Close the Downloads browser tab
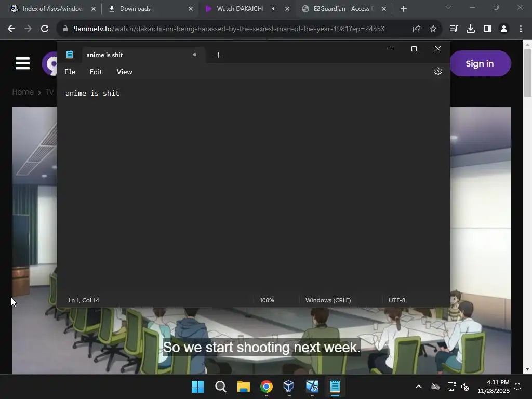Viewport: 532px width, 399px height. click(x=191, y=9)
